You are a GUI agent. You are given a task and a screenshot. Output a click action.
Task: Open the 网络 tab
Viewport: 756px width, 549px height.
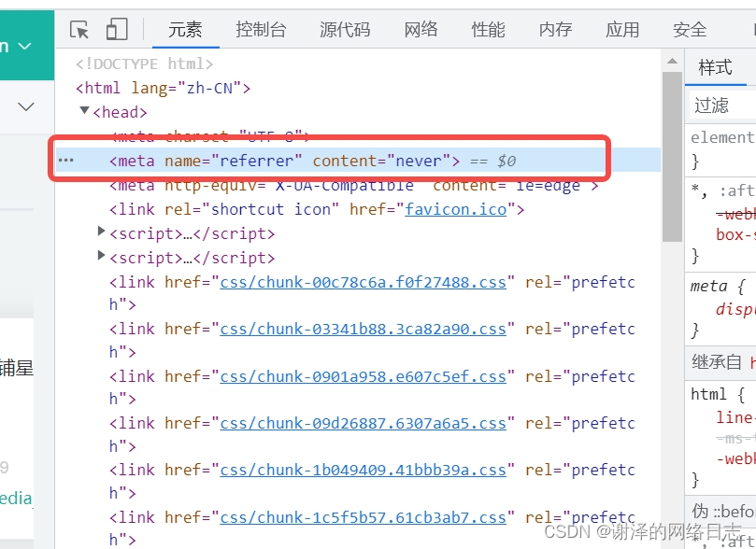click(421, 30)
